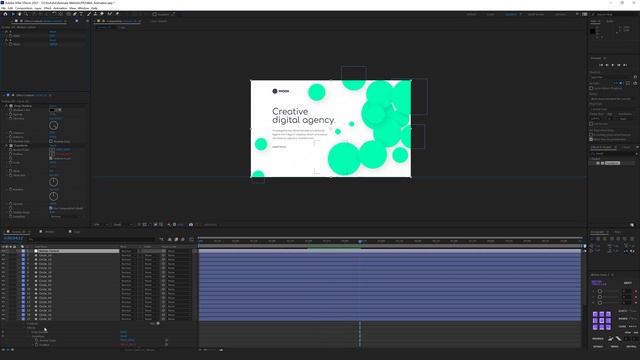Take a snapshot with the camera icon

[191, 224]
